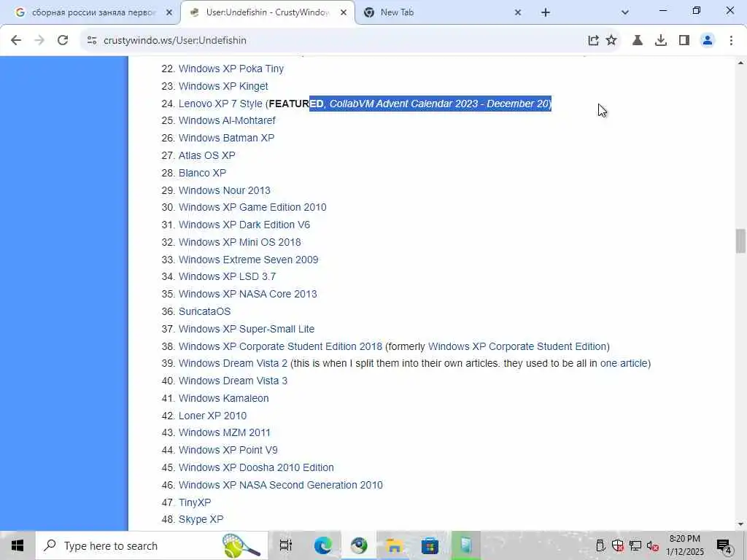Open the Windows Nour 2013 link
This screenshot has height=560, width=747.
(x=225, y=190)
